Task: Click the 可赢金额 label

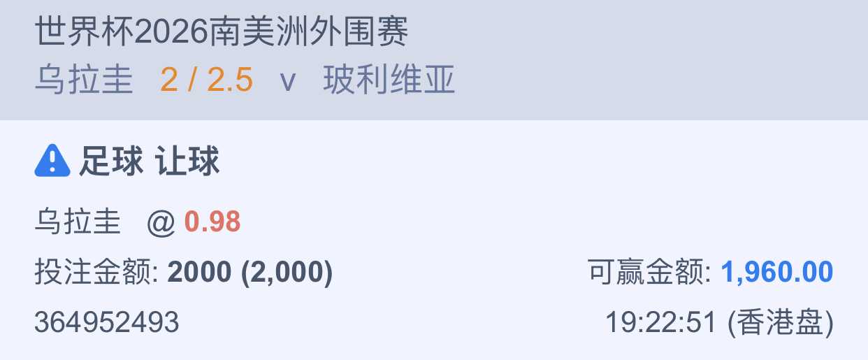Action: click(650, 273)
